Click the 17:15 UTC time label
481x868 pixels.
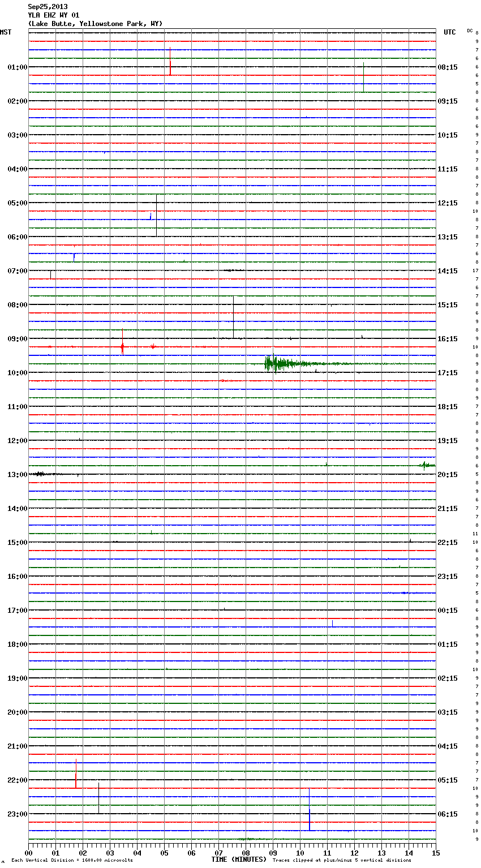(448, 373)
